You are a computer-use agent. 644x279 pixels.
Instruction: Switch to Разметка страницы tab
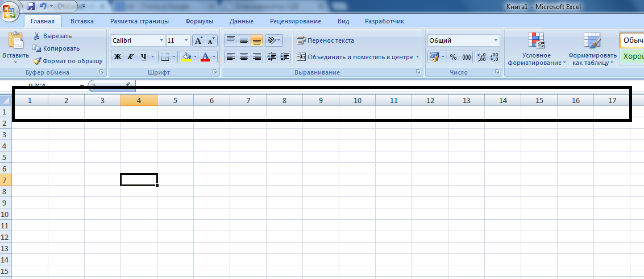[x=140, y=22]
